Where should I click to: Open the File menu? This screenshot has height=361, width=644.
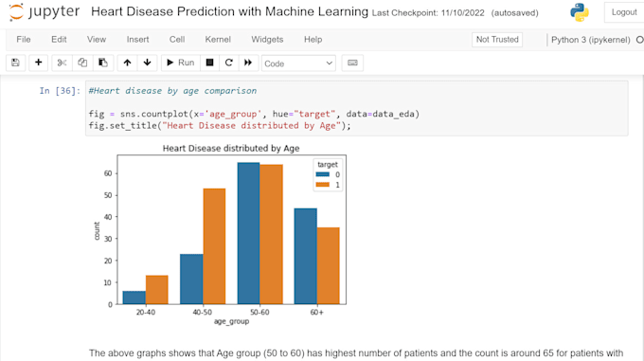point(24,40)
